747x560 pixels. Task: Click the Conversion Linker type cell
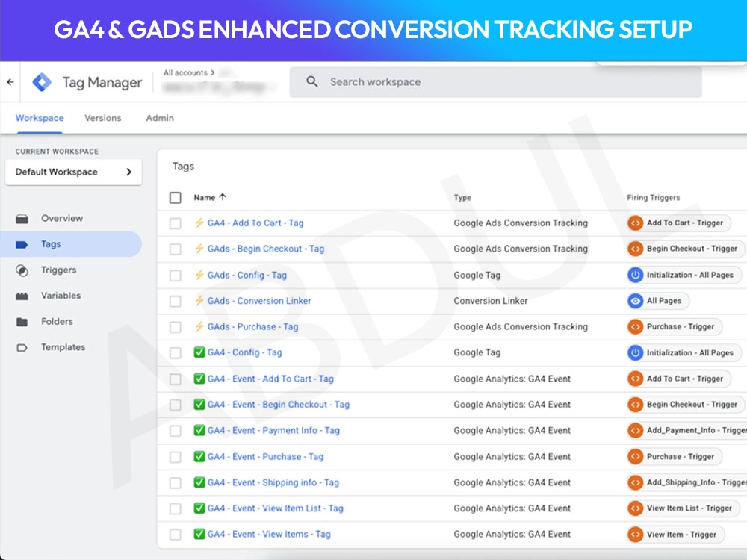click(491, 301)
